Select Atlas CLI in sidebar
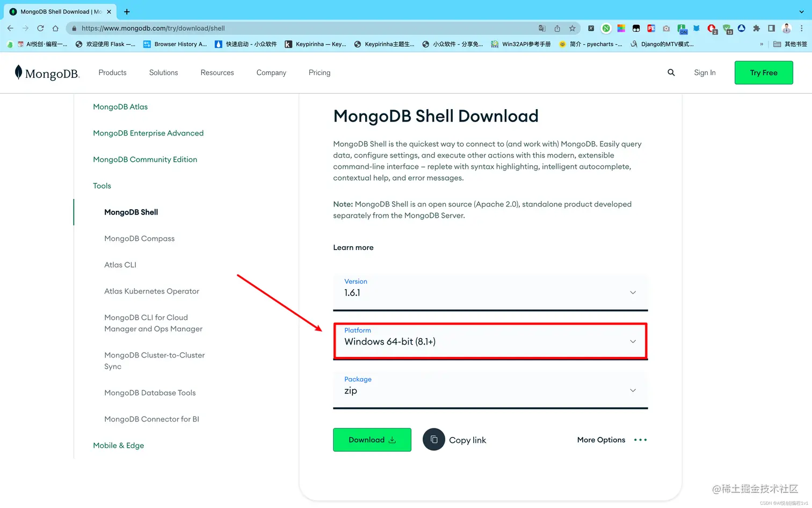This screenshot has width=812, height=508. (120, 264)
